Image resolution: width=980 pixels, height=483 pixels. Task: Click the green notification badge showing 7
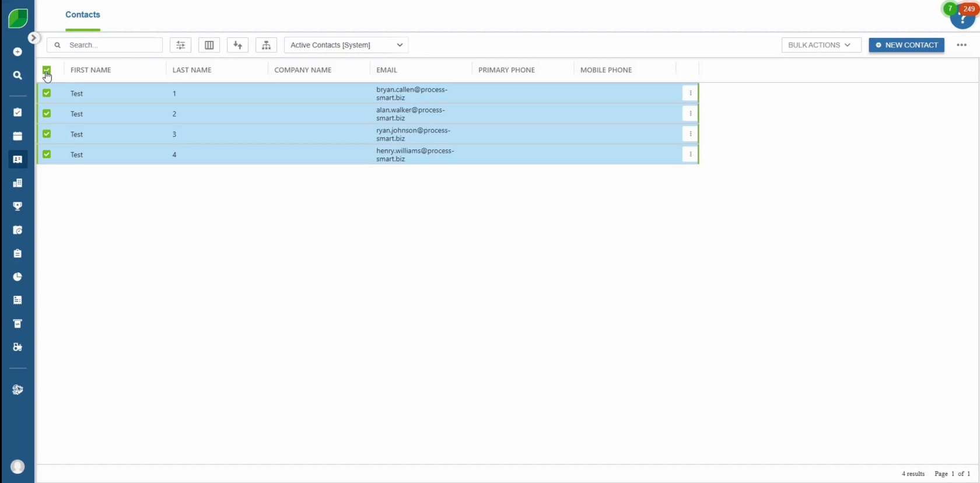(950, 8)
